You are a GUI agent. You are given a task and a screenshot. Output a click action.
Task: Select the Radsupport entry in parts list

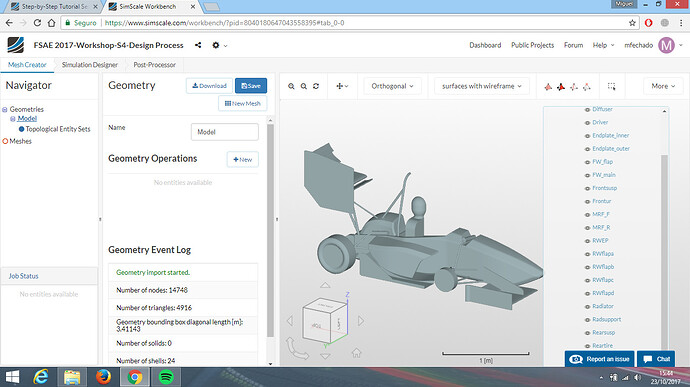[607, 319]
